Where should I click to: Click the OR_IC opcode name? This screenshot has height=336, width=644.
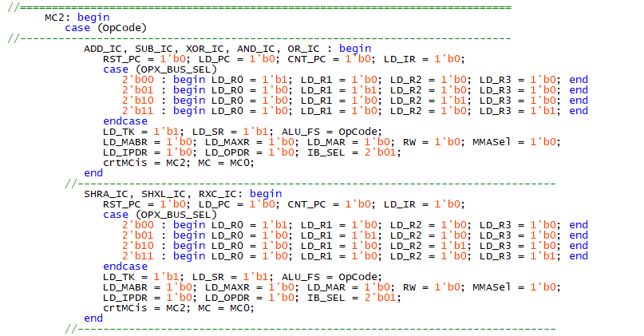tap(303, 49)
